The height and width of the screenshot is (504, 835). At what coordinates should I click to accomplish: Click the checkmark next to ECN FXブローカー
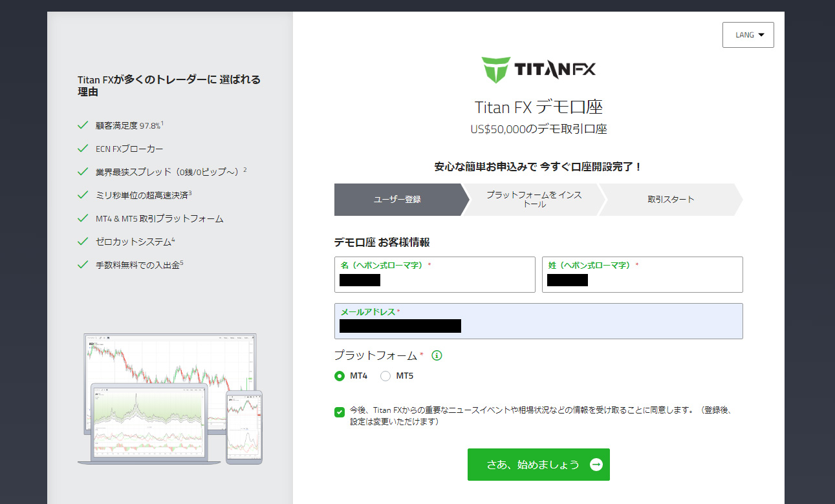82,149
